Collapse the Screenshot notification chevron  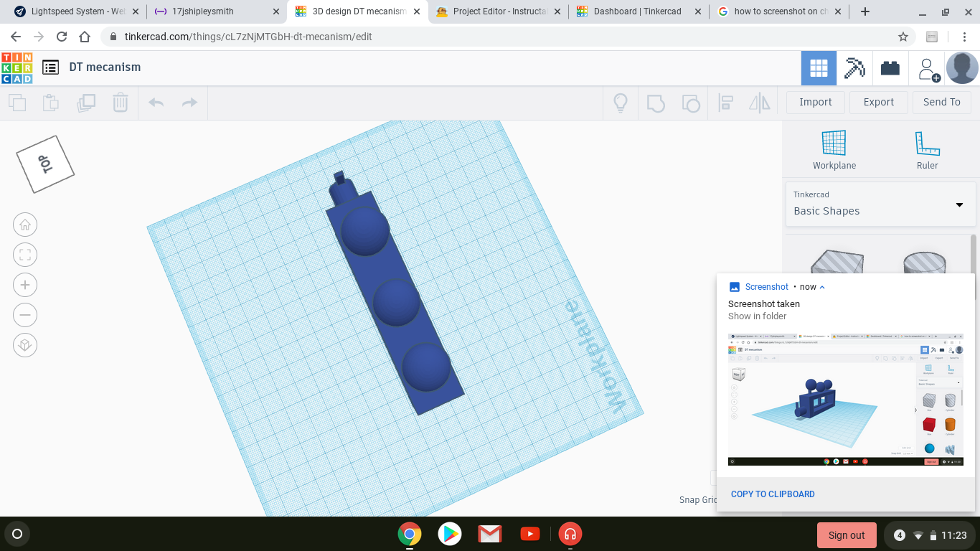(822, 287)
